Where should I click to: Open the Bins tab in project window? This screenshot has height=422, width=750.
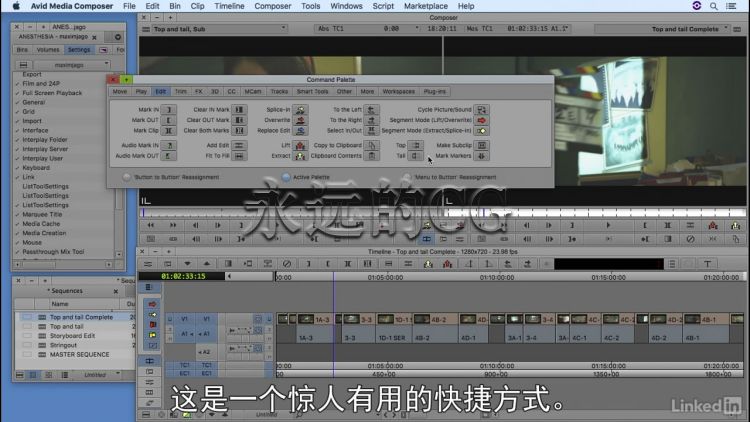22,50
